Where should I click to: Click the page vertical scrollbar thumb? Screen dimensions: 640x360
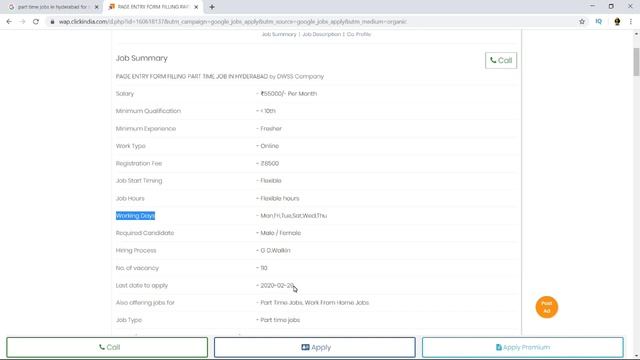point(636,62)
